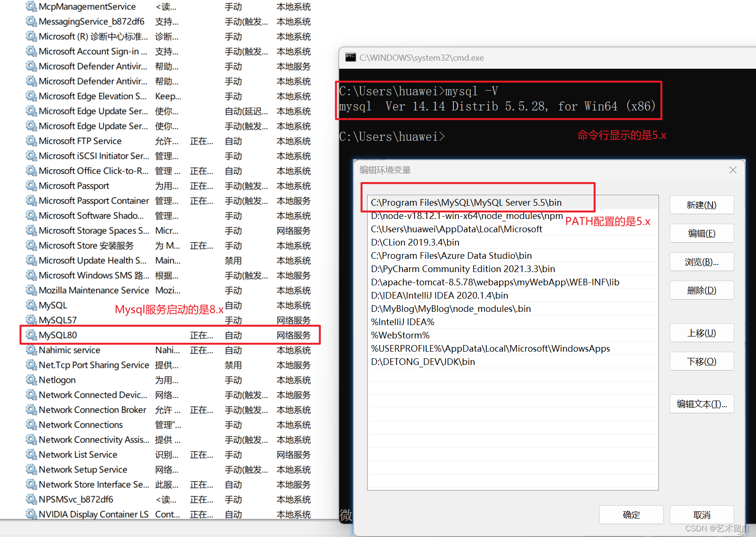The width and height of the screenshot is (756, 537).
Task: Select the apache-tomcat-8.5.78 path entry
Action: [x=513, y=282]
